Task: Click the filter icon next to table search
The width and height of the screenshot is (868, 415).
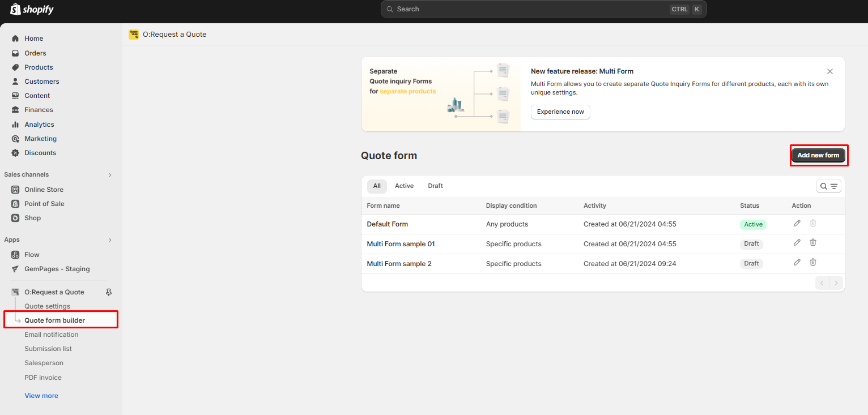Action: 833,186
